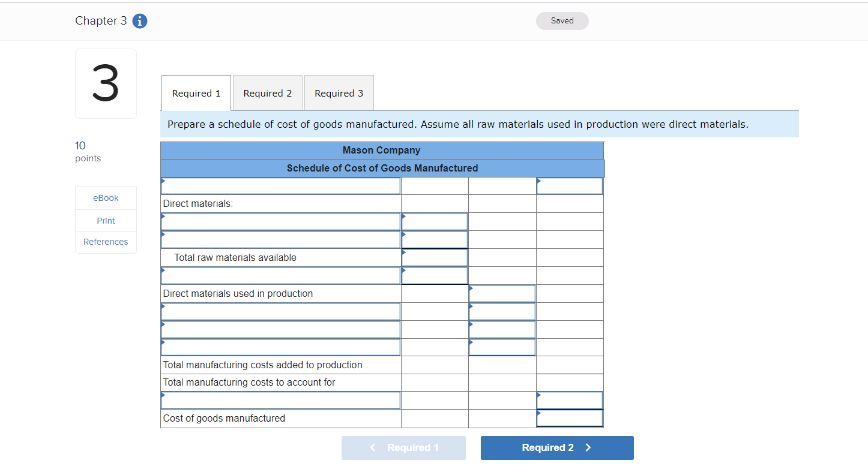Open the eBook resource
Viewport: 868px width, 466px height.
[x=106, y=197]
